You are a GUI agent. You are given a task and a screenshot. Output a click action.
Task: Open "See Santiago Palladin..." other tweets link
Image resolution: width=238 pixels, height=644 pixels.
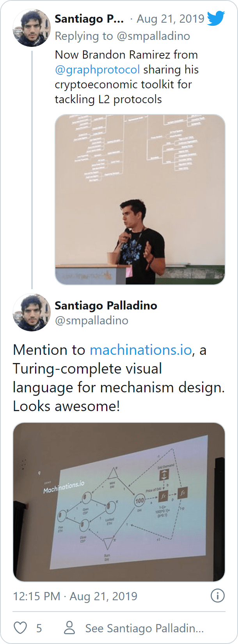(x=144, y=628)
